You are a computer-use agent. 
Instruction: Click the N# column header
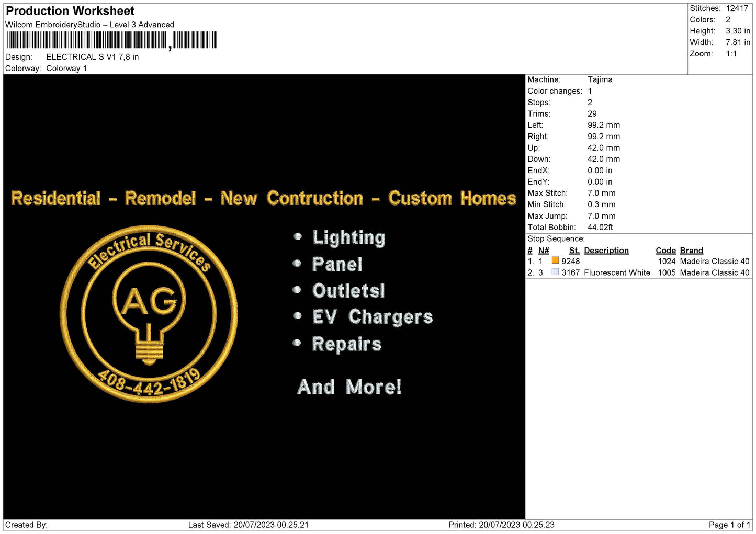[544, 251]
